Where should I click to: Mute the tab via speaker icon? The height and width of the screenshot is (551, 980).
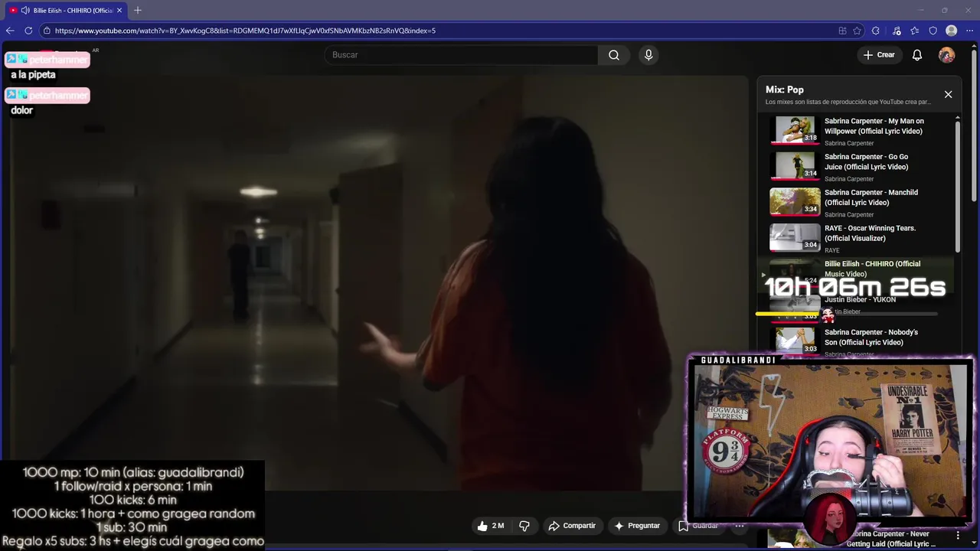coord(25,10)
